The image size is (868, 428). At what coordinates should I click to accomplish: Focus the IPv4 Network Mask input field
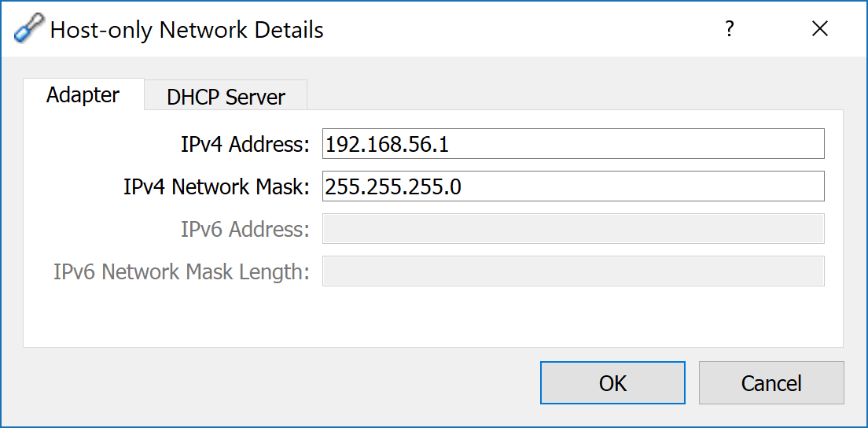point(573,186)
